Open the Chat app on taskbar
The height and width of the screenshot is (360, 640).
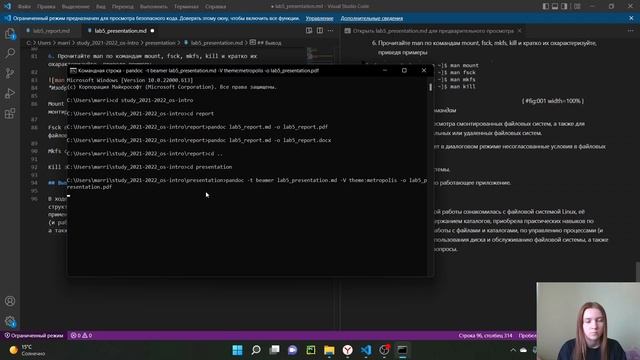pyautogui.click(x=293, y=350)
